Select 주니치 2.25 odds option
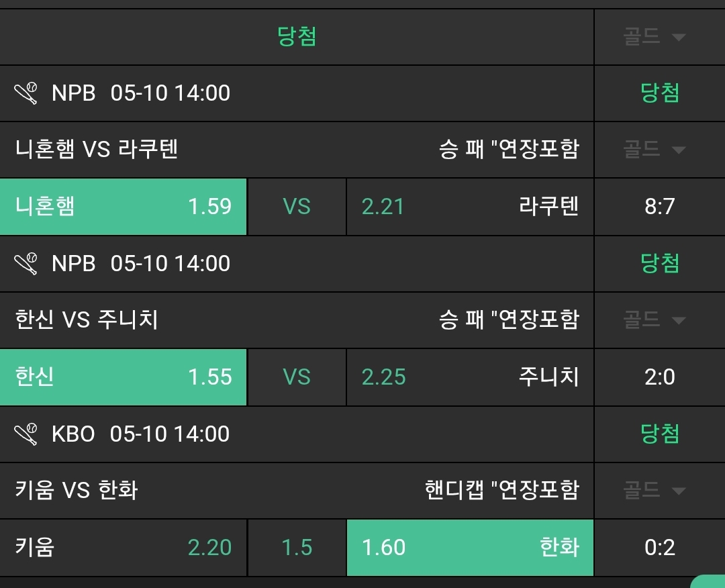The width and height of the screenshot is (725, 588). coord(469,377)
